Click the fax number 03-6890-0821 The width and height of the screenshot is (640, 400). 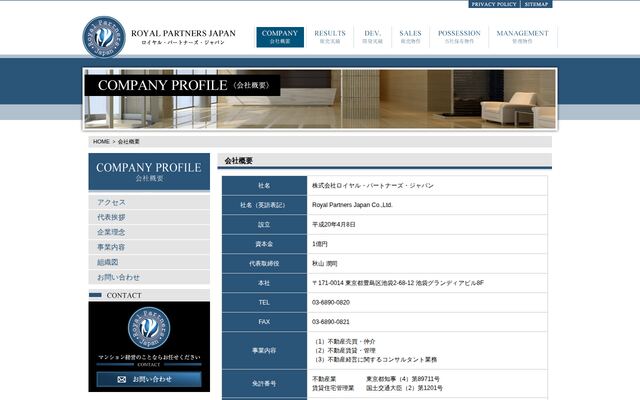[x=331, y=322]
